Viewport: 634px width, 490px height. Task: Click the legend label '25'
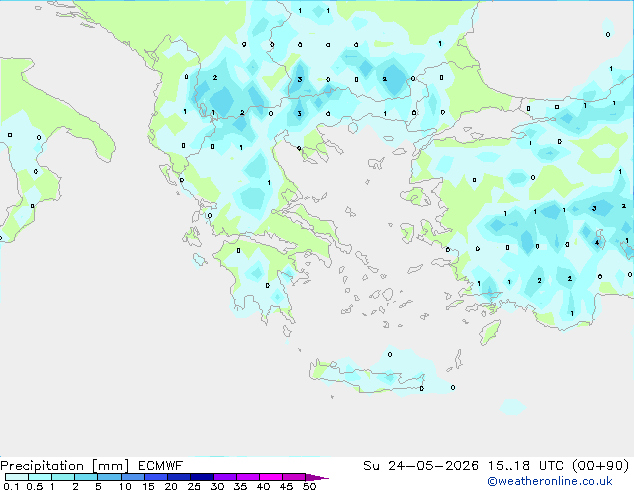(194, 486)
